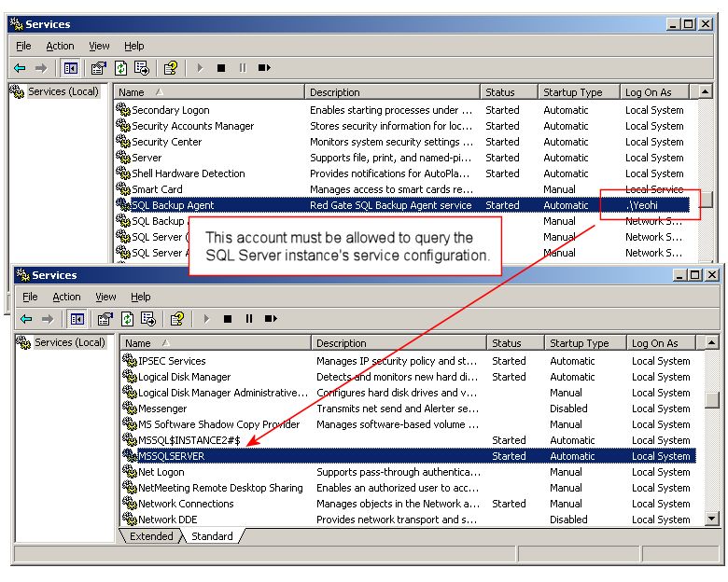
Task: Click Forward arrow in bottom Services window
Action: pyautogui.click(x=48, y=319)
